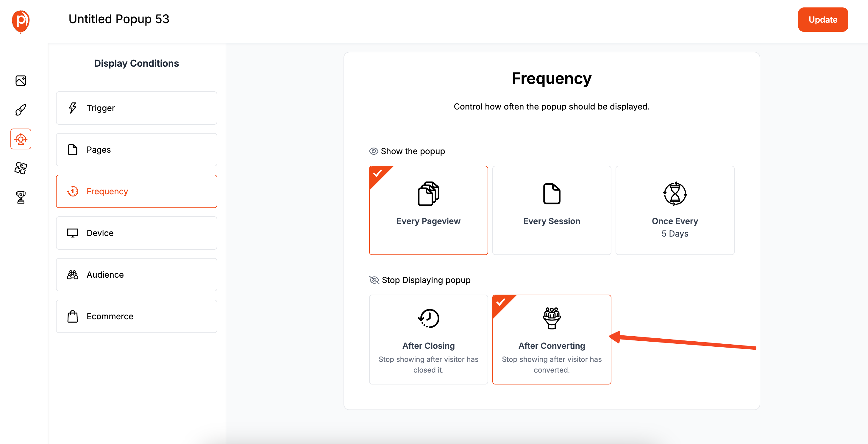This screenshot has width=868, height=444.
Task: Open the trophy sidebar icon
Action: [x=21, y=197]
